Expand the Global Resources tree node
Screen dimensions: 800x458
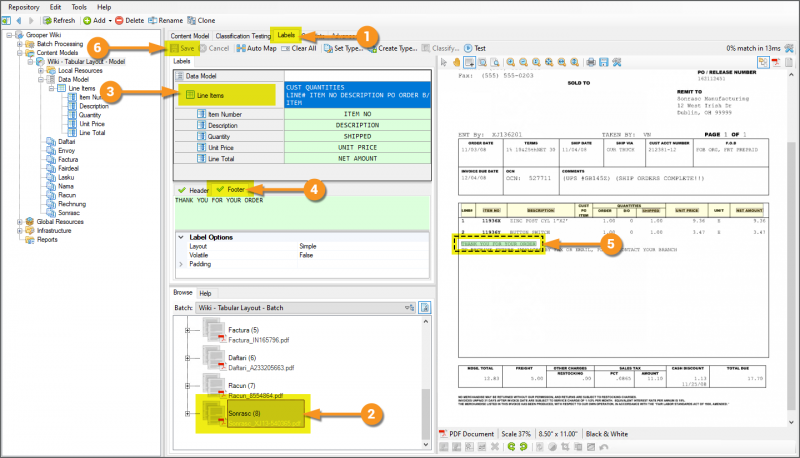coord(20,222)
